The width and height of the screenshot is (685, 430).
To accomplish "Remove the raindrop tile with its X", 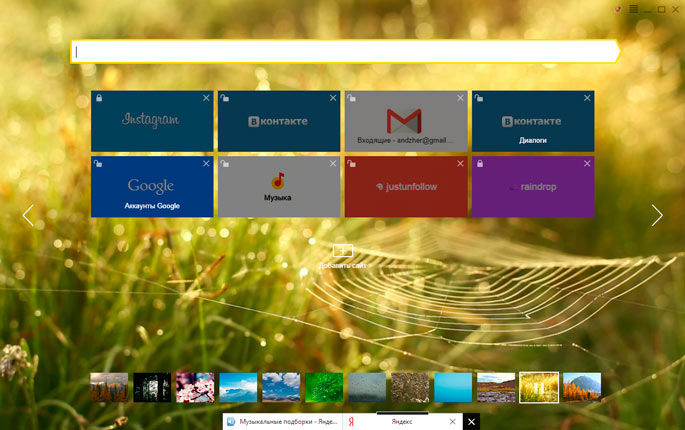I will tap(587, 163).
